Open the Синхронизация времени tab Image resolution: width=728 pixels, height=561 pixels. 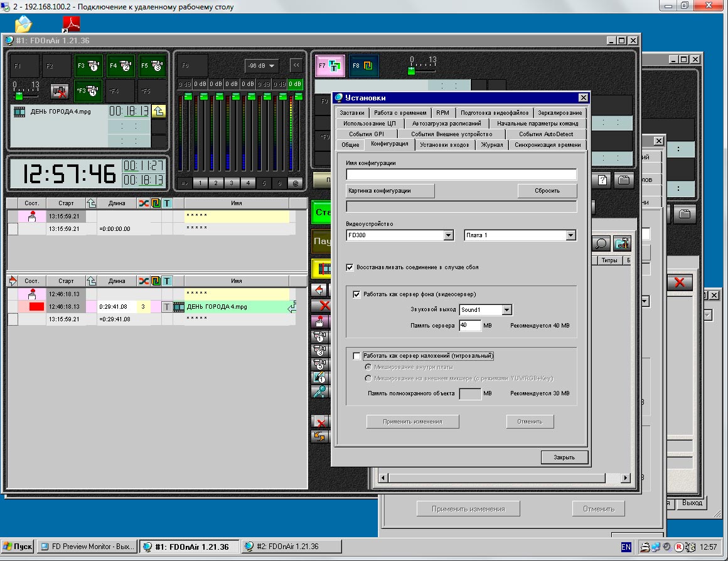click(548, 145)
